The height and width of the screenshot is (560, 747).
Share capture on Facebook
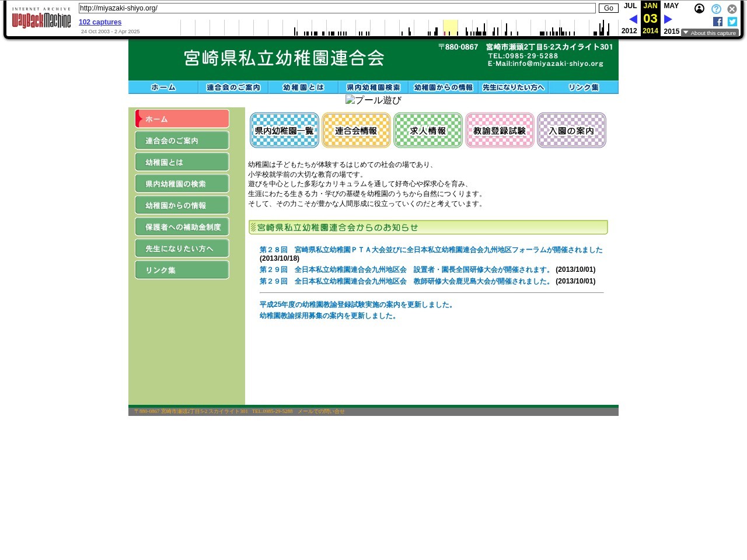tap(718, 22)
